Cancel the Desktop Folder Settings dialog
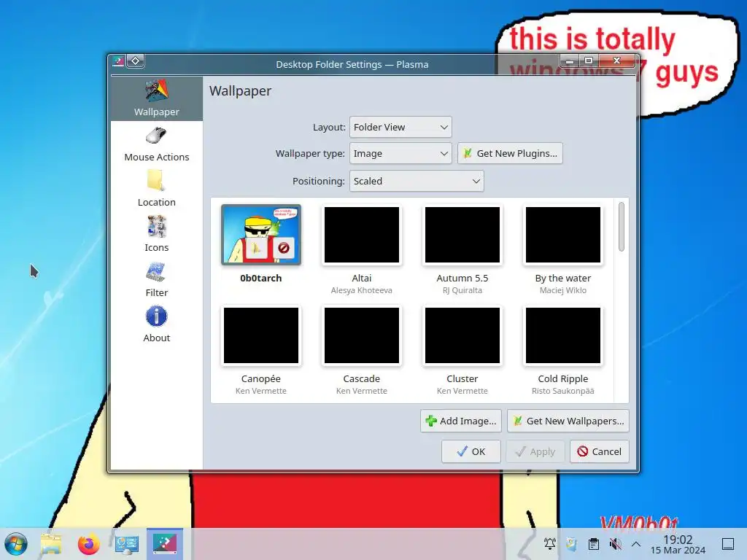 tap(600, 451)
